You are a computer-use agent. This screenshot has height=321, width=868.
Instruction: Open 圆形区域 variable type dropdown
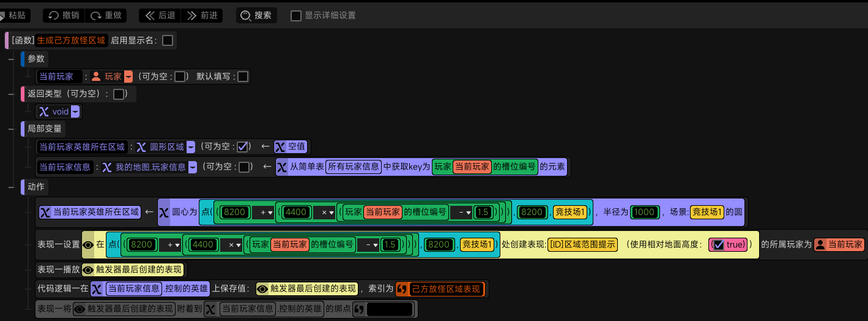(191, 147)
